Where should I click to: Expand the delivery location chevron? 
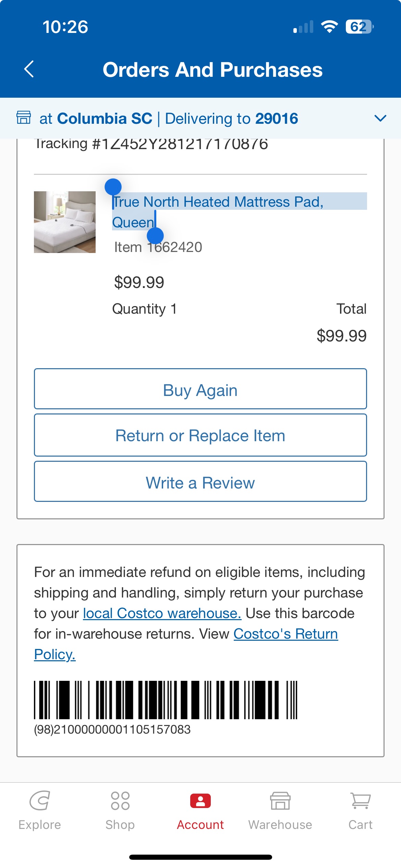click(380, 118)
